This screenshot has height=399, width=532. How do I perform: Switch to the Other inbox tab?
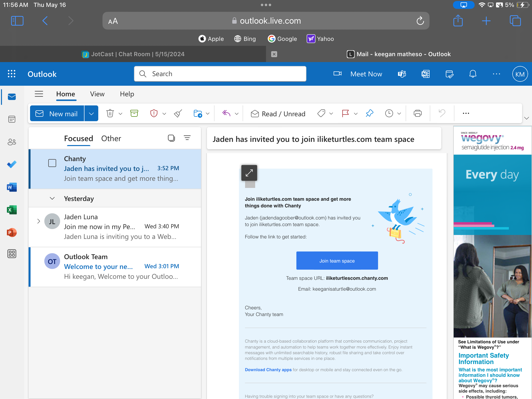[x=111, y=138]
